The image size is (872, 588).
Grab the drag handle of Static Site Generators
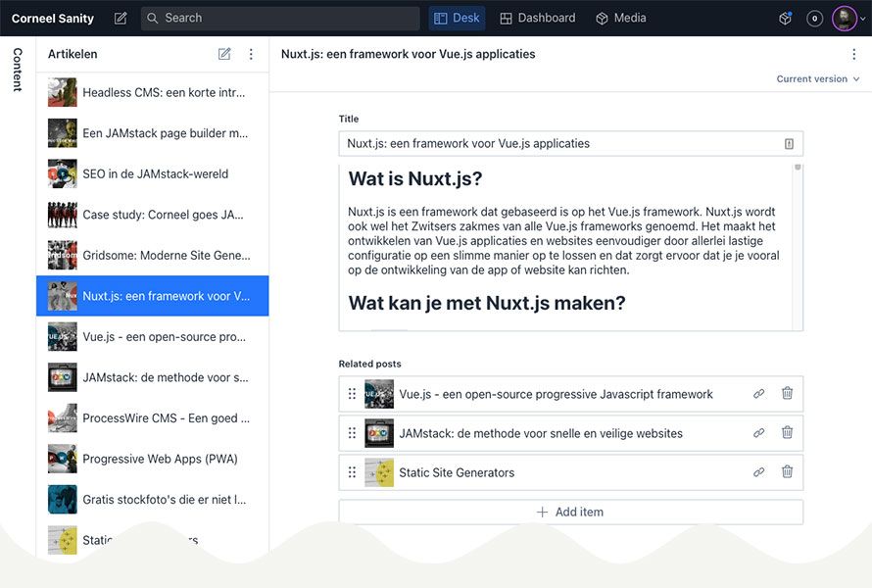tap(352, 472)
